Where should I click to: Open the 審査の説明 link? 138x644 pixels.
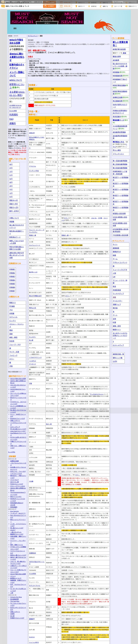coord(117,56)
